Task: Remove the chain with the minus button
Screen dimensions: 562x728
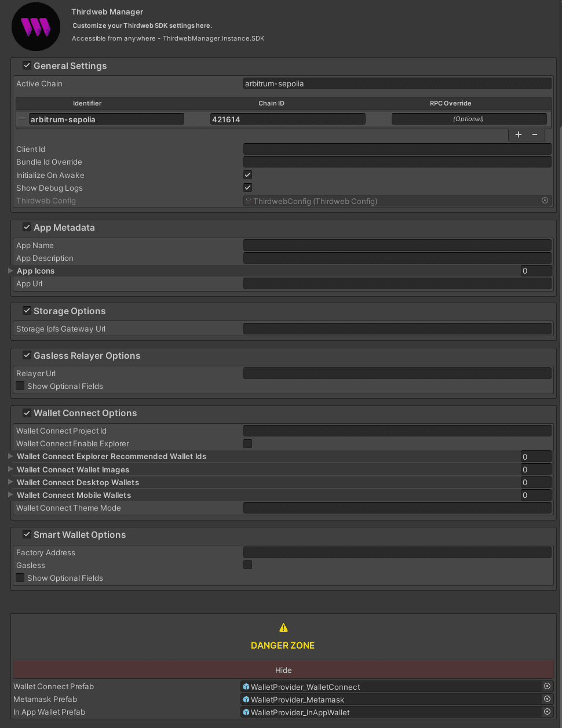Action: pos(534,134)
